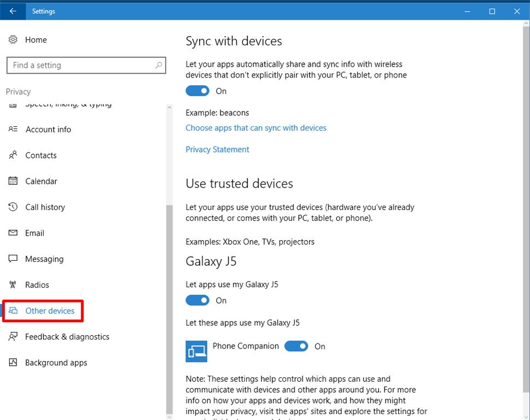Select Radios in the sidebar

(x=37, y=285)
